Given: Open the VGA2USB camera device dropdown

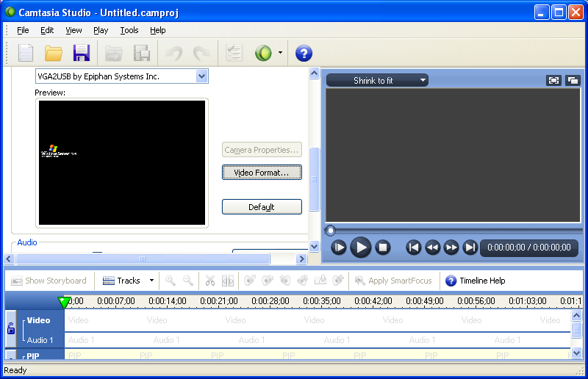Looking at the screenshot, I should (201, 76).
